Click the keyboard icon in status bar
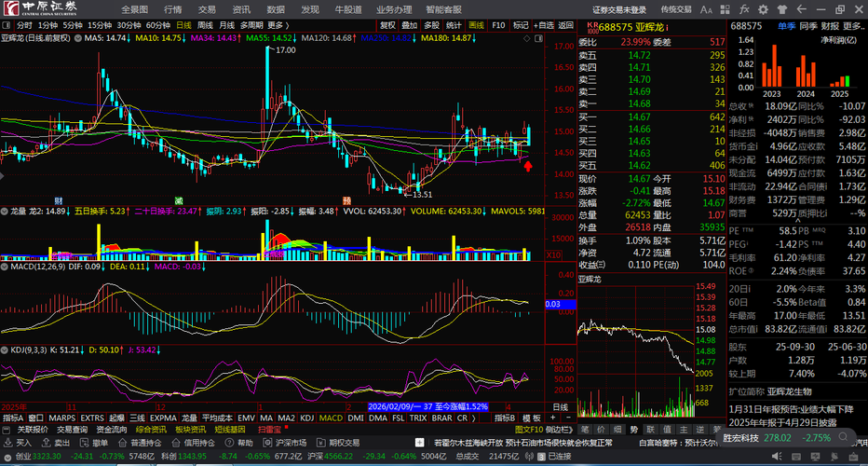This screenshot has width=868, height=466. (796, 457)
